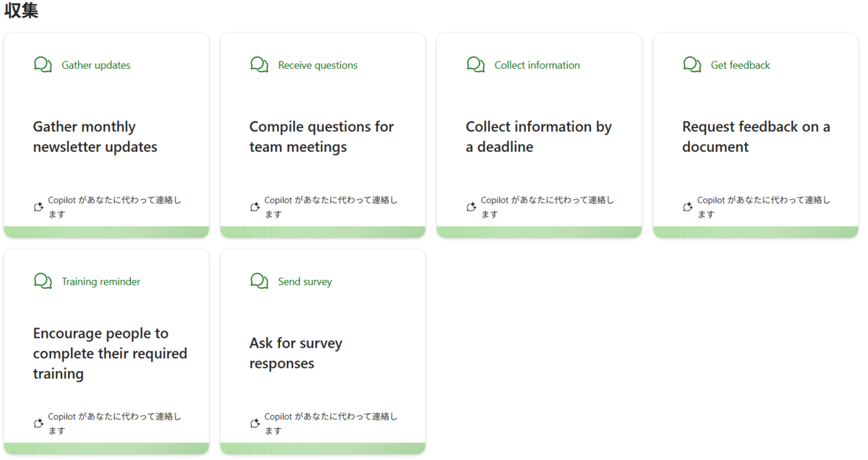Click the Get feedback category label
The width and height of the screenshot is (868, 460).
(x=740, y=65)
